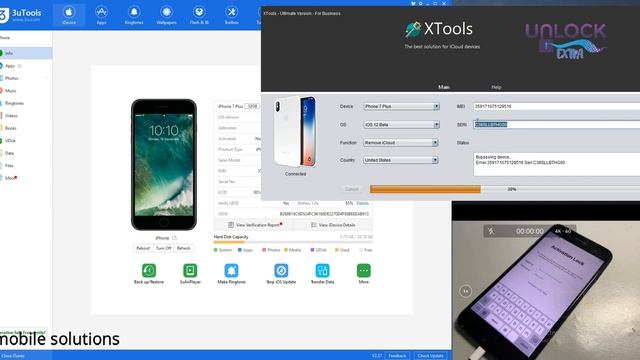Click the edit icon next to iPhone name
Image resolution: width=640 pixels, height=360 pixels.
pos(175,238)
